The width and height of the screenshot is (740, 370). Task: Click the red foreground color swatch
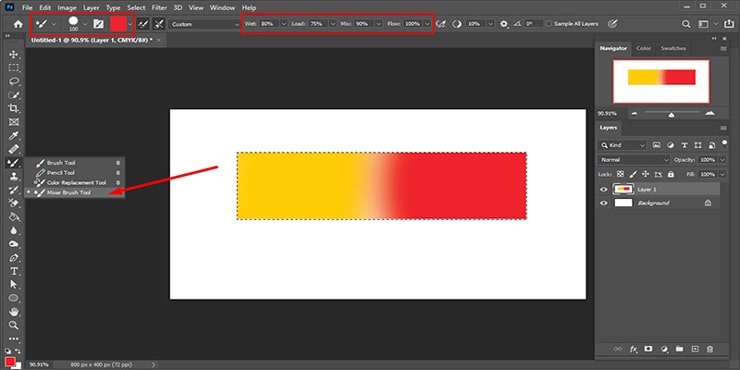pos(10,362)
